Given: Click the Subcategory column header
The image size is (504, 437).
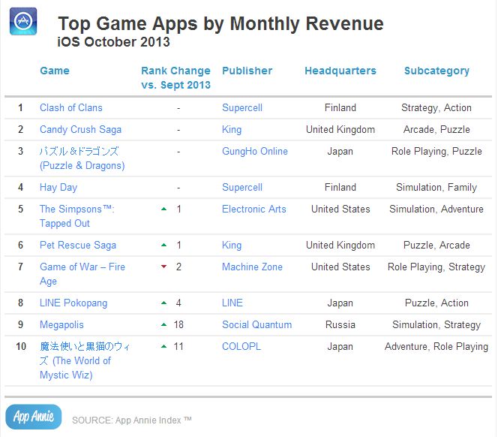Looking at the screenshot, I should (x=436, y=71).
